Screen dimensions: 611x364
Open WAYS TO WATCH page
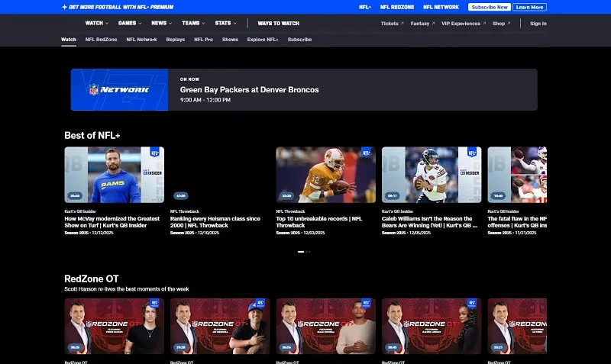pyautogui.click(x=278, y=24)
